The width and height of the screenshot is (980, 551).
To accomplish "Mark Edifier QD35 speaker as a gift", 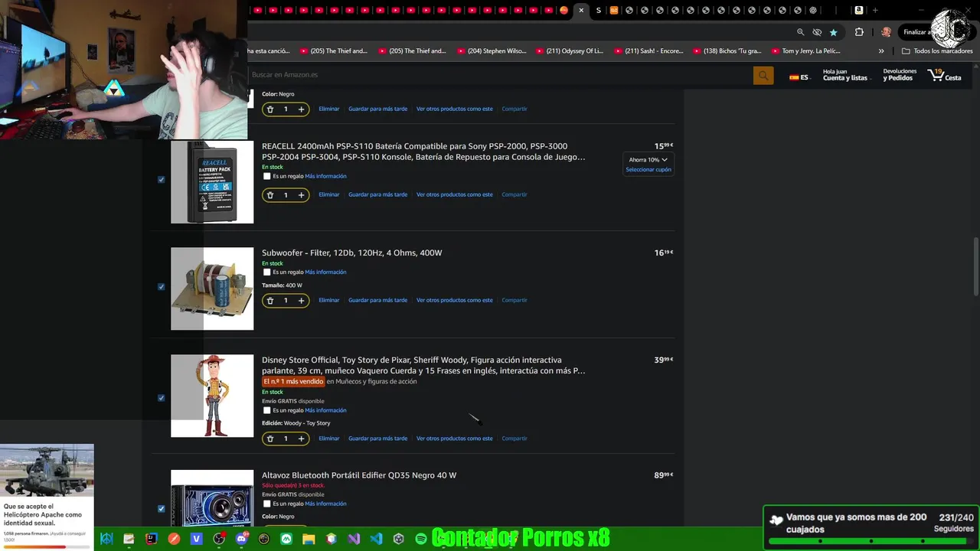I will pyautogui.click(x=266, y=504).
